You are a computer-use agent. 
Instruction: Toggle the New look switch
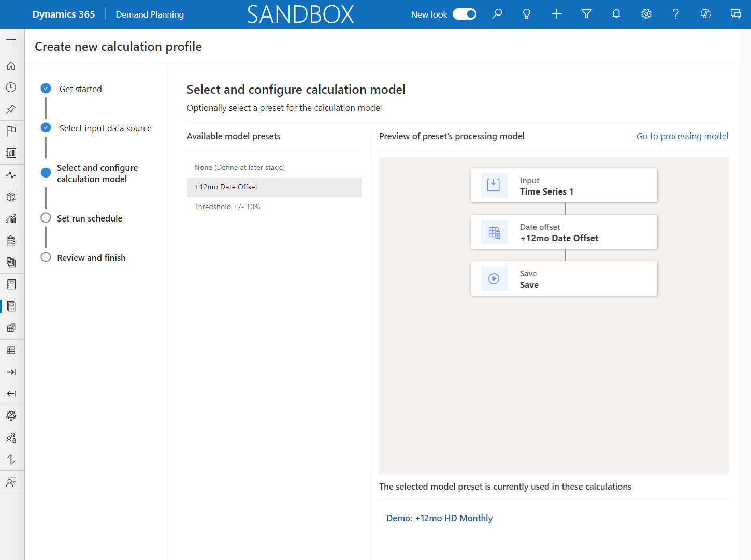pyautogui.click(x=465, y=14)
